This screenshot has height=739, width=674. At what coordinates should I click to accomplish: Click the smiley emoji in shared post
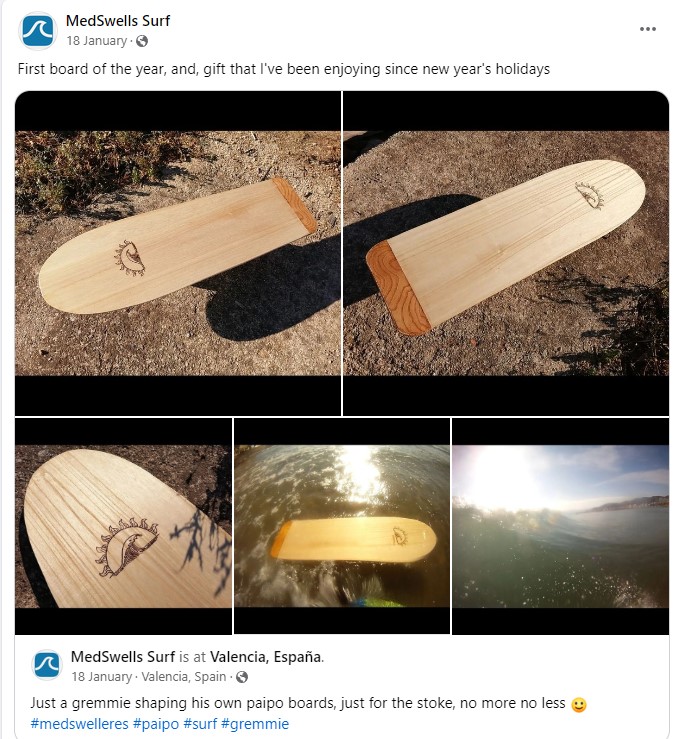[579, 705]
